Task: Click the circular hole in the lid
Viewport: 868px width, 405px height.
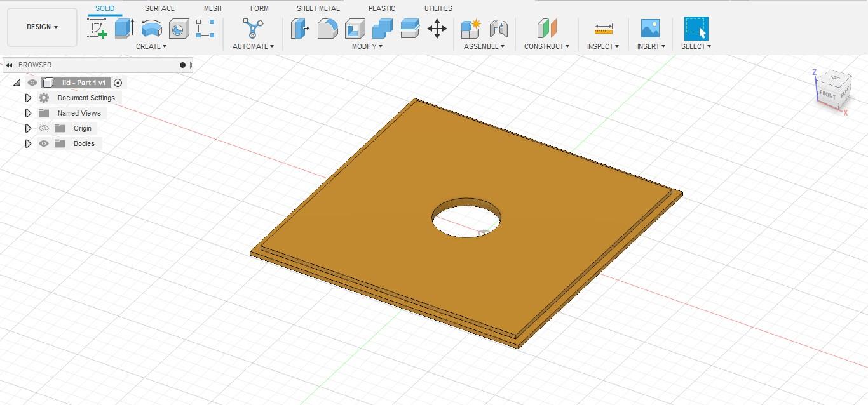Action: click(466, 217)
